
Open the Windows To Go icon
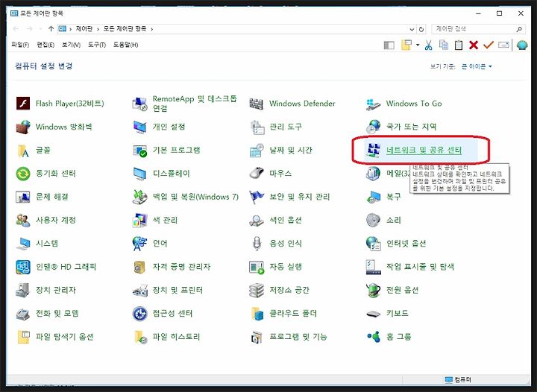click(374, 104)
